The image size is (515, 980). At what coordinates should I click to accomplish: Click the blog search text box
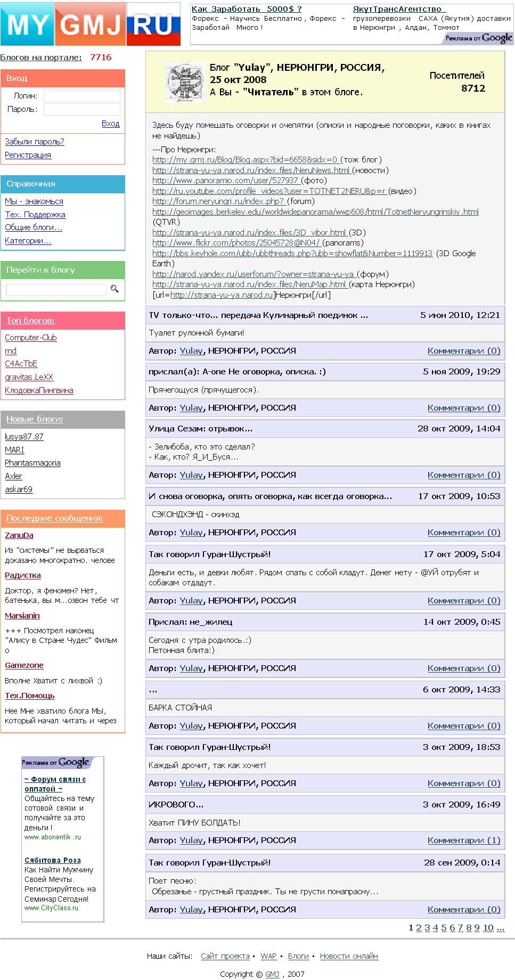[56, 290]
